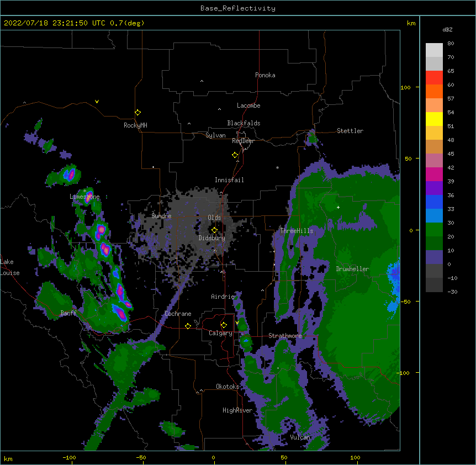The width and height of the screenshot is (476, 465).
Task: Select the Banff label
Action: (x=68, y=313)
